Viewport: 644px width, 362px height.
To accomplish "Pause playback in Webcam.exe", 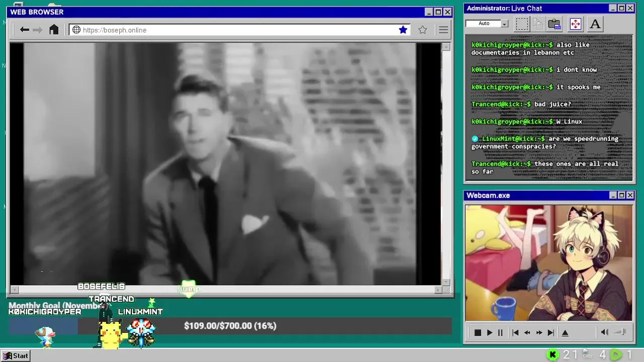I will [x=500, y=332].
